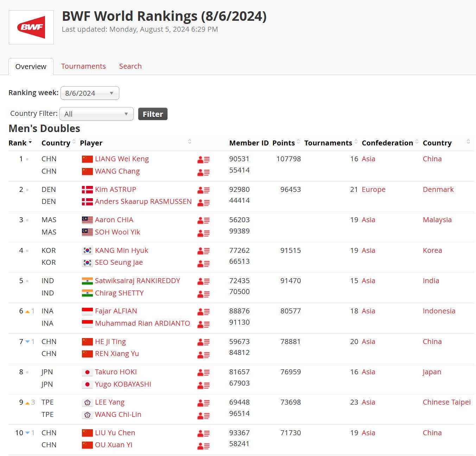Select points value 73698

pos(291,402)
